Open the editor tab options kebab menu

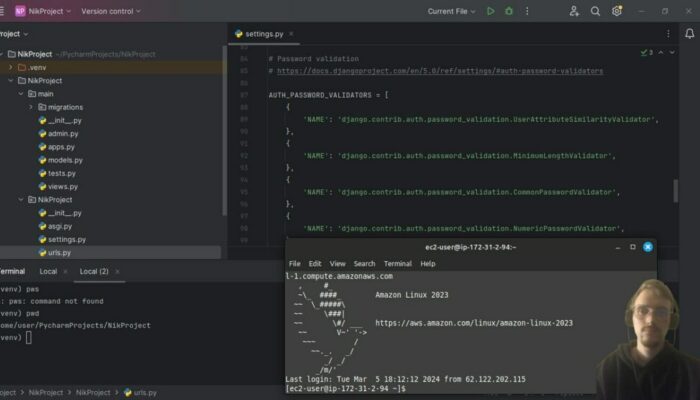(x=666, y=33)
